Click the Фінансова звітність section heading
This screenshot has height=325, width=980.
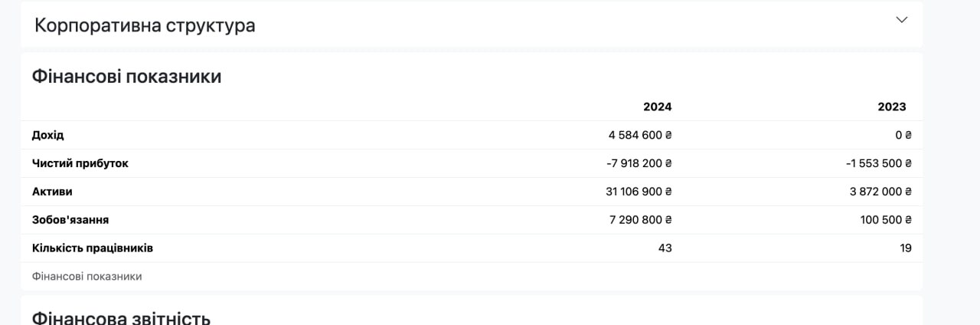coord(121,317)
